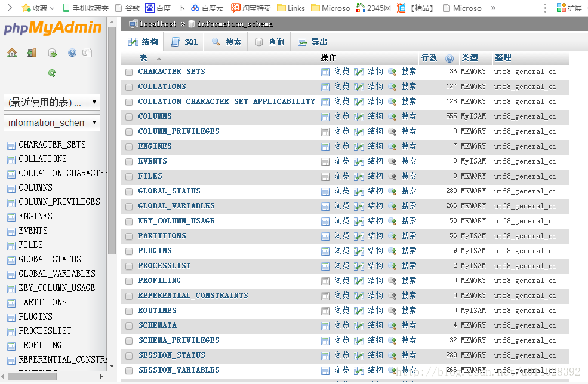The height and width of the screenshot is (384, 588).
Task: Open the SQL query window icon
Action: pos(52,53)
